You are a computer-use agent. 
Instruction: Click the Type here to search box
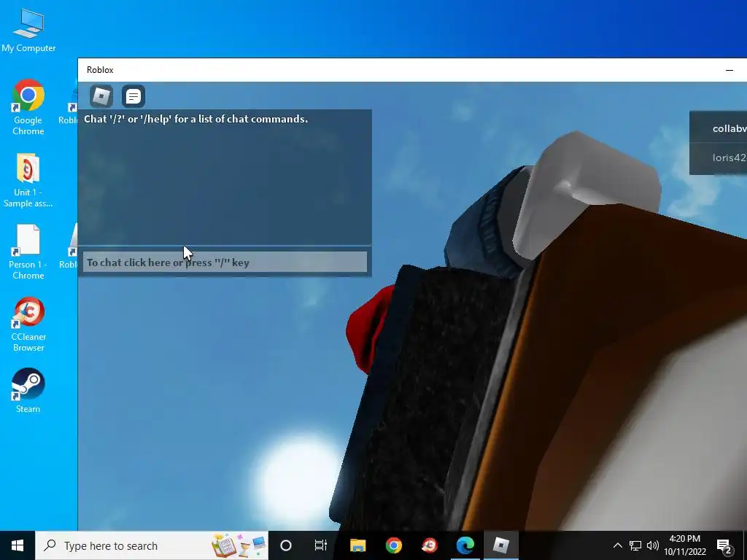pyautogui.click(x=152, y=545)
